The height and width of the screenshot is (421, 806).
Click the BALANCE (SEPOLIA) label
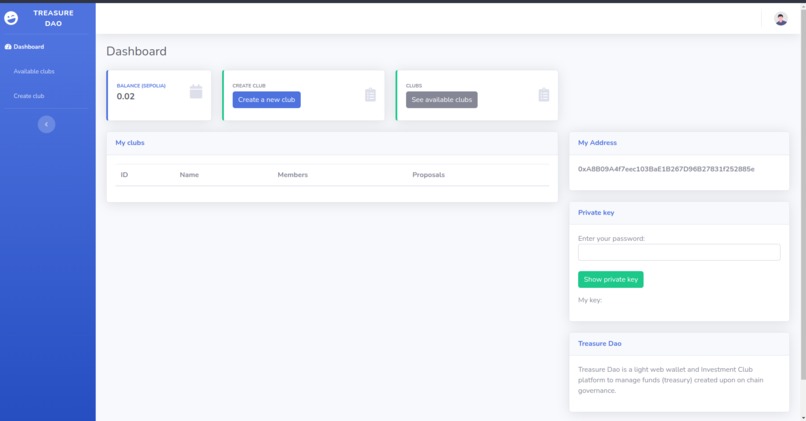click(141, 86)
